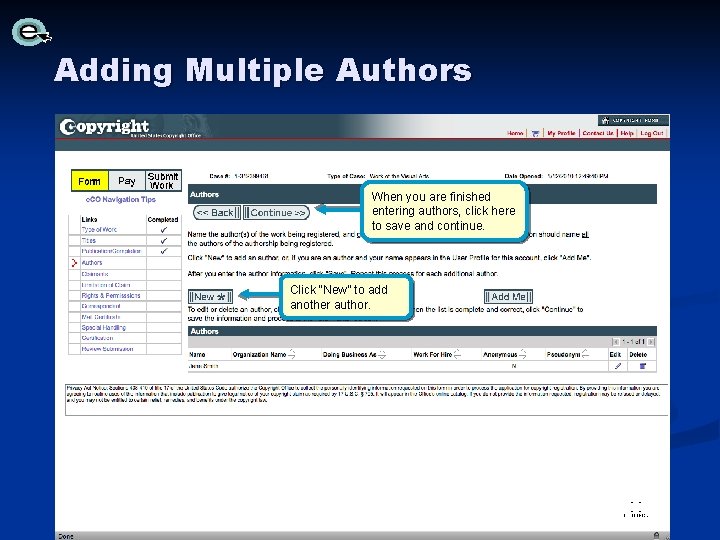Click the Continue button
The width and height of the screenshot is (720, 540).
pos(276,213)
